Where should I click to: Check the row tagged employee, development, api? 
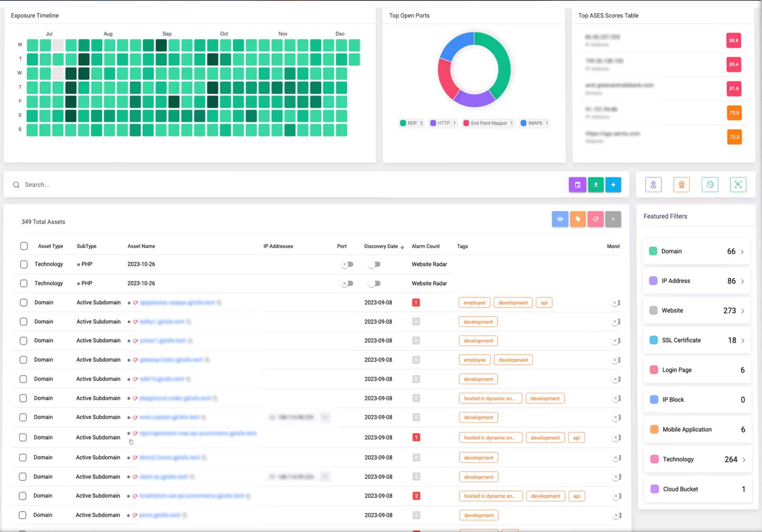coord(24,303)
